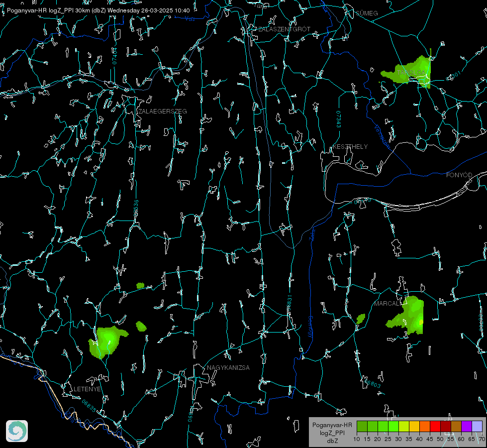This screenshot has height=448, width=487.
Task: Select the KESZTHELY city label
Action: (350, 146)
